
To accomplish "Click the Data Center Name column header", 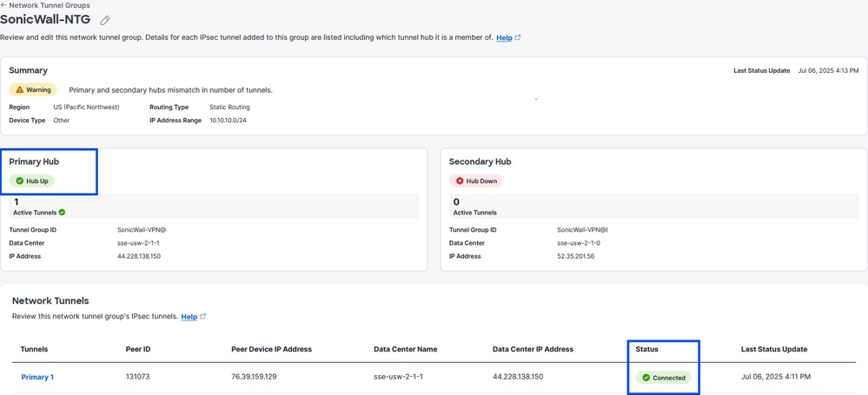I will pos(405,349).
